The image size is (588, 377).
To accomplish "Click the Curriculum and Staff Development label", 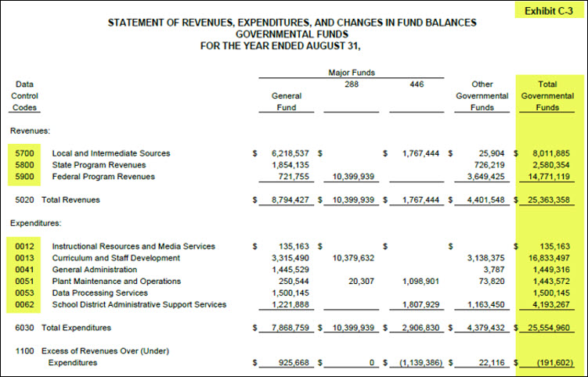I will pos(116,258).
